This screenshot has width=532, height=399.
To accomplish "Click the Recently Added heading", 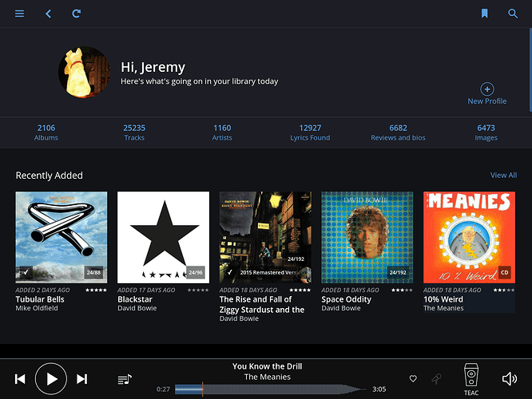I will pos(50,176).
